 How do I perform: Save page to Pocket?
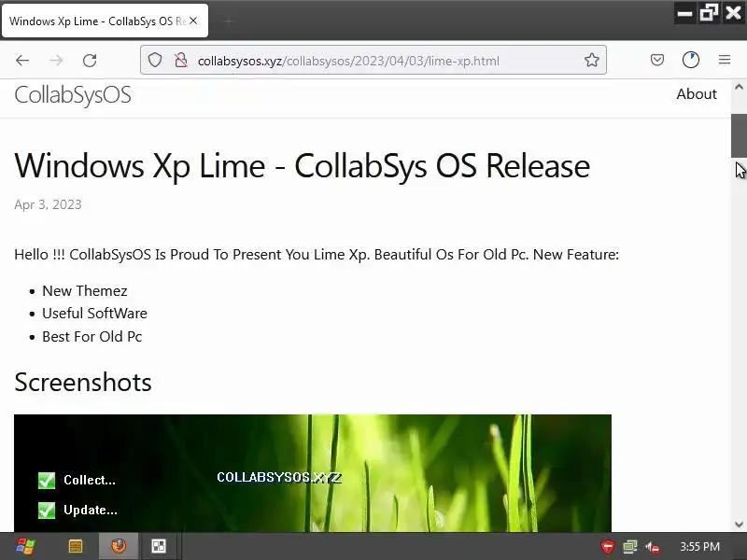[657, 60]
